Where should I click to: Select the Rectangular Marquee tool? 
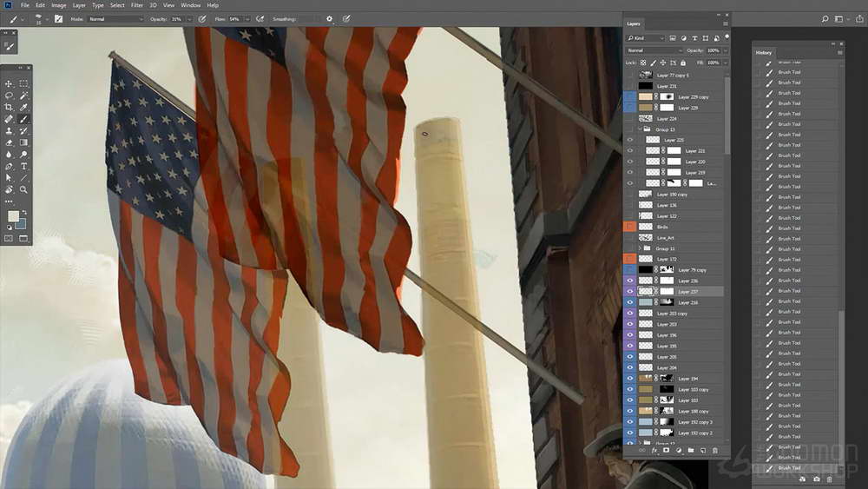click(x=23, y=83)
